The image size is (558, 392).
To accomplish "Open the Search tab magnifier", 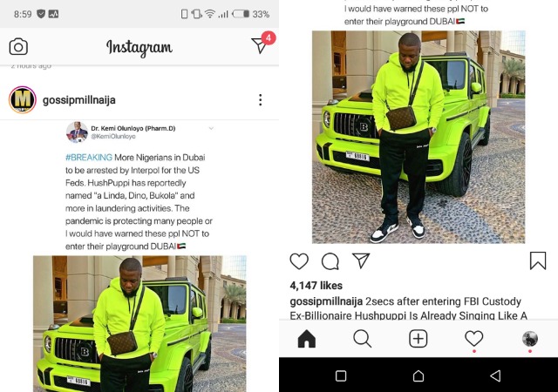I will [363, 339].
